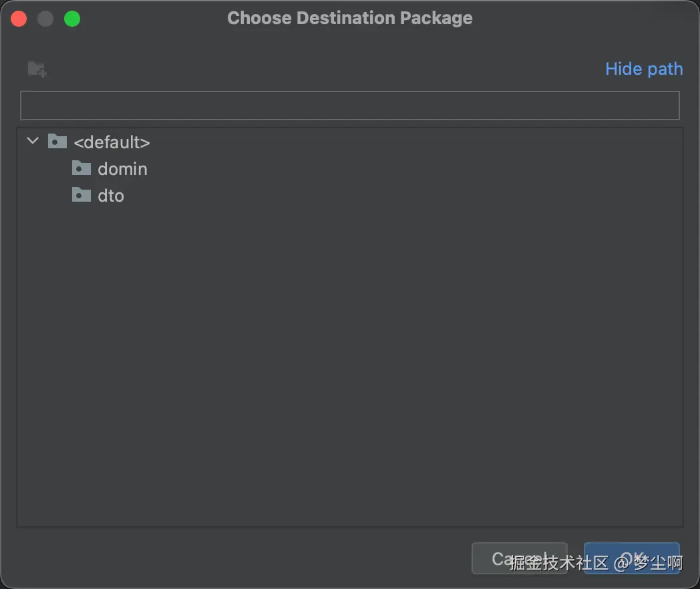Click the Hide path link
The height and width of the screenshot is (589, 700).
tap(643, 69)
